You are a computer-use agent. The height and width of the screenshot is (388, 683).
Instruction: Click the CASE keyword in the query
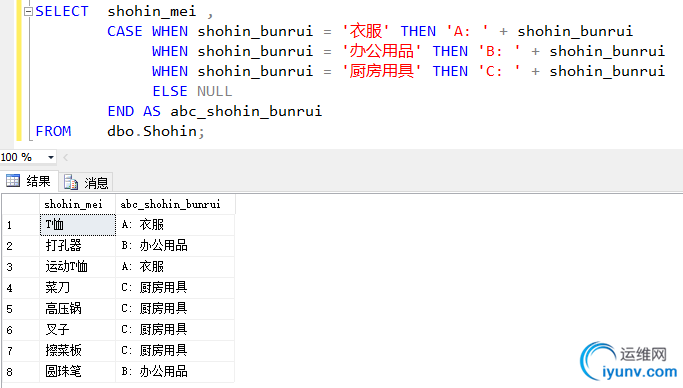[x=125, y=31]
